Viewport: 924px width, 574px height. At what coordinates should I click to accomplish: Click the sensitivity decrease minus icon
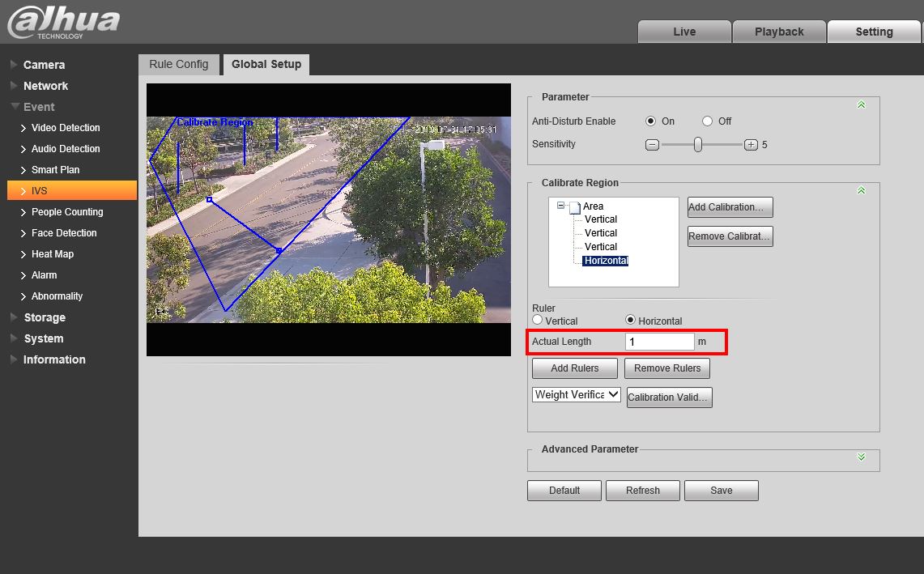point(652,145)
